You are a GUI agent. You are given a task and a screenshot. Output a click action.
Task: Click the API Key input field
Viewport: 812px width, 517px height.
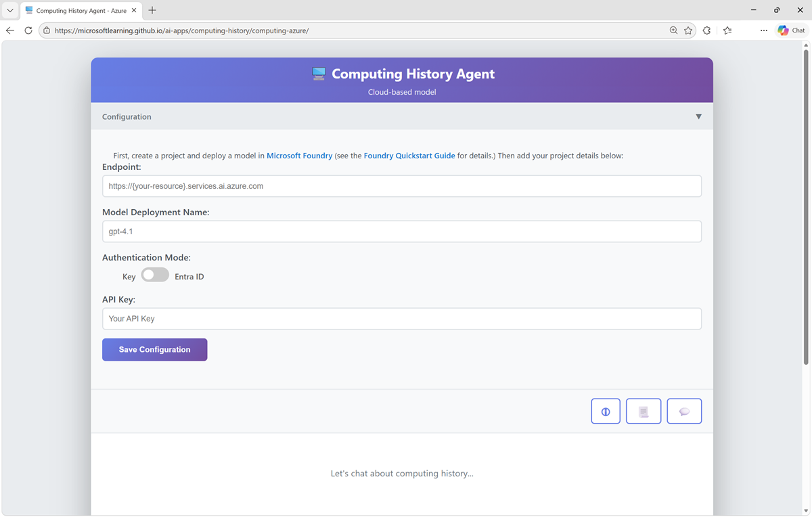[402, 319]
